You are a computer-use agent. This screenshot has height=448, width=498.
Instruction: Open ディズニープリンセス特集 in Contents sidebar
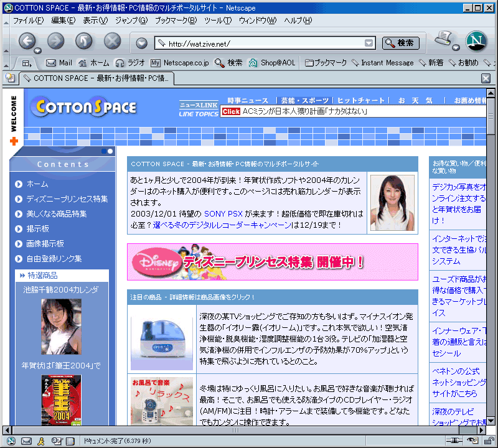click(x=67, y=199)
